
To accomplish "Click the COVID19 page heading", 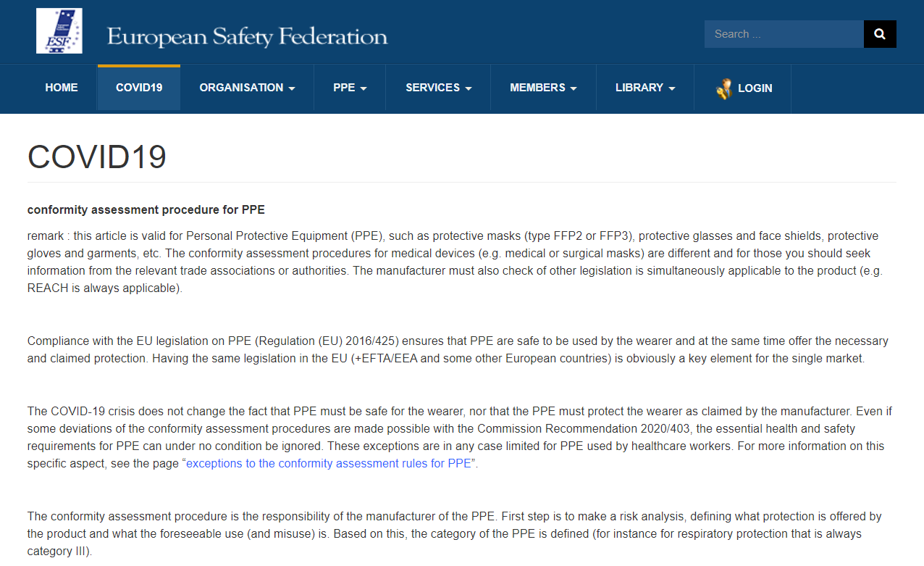I will tap(97, 157).
